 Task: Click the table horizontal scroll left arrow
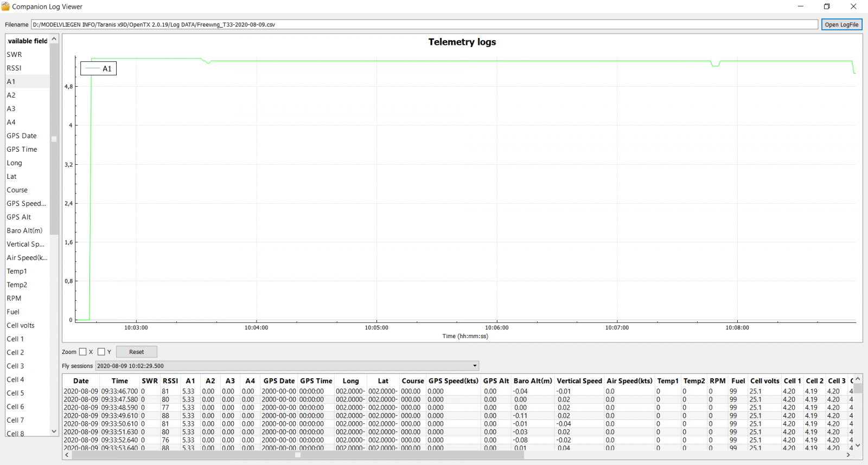[x=67, y=455]
